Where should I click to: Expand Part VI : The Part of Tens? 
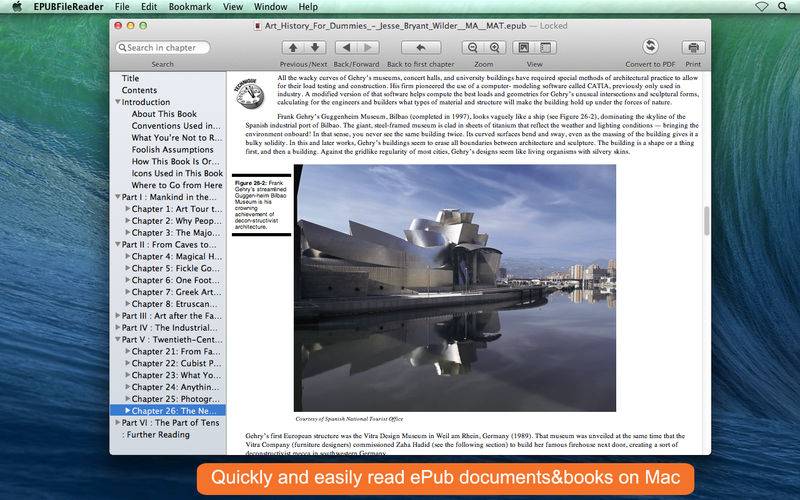pyautogui.click(x=117, y=422)
